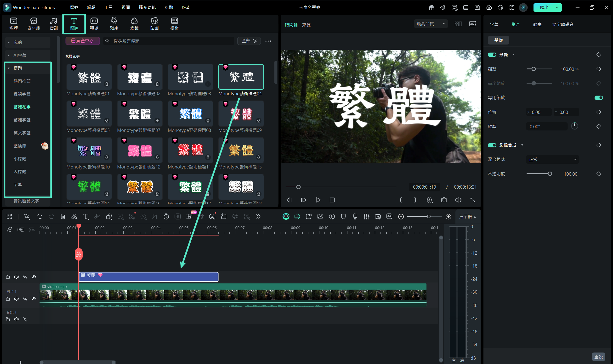Open the Stickers (貼圖) panel

[154, 24]
